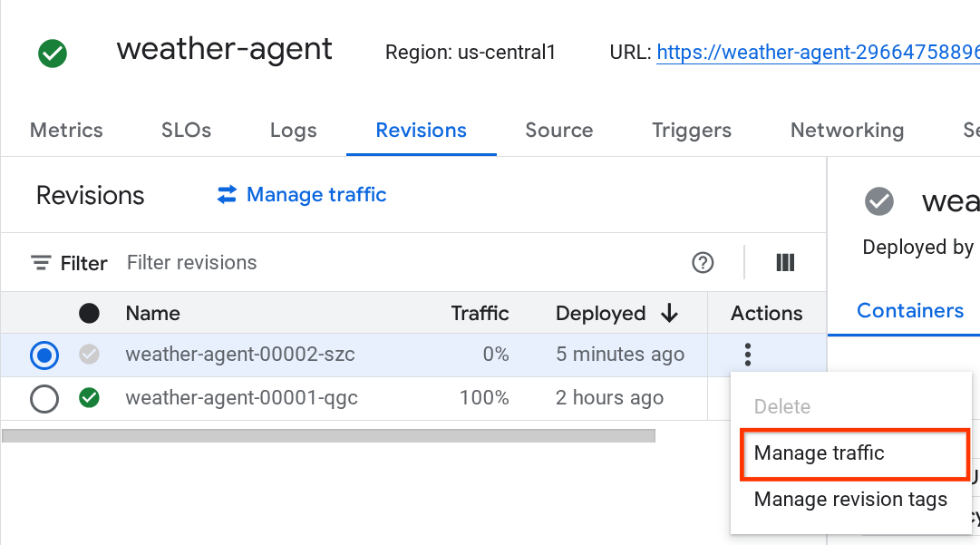Choose Manage revision tags from the menu
The height and width of the screenshot is (545, 980).
point(850,500)
